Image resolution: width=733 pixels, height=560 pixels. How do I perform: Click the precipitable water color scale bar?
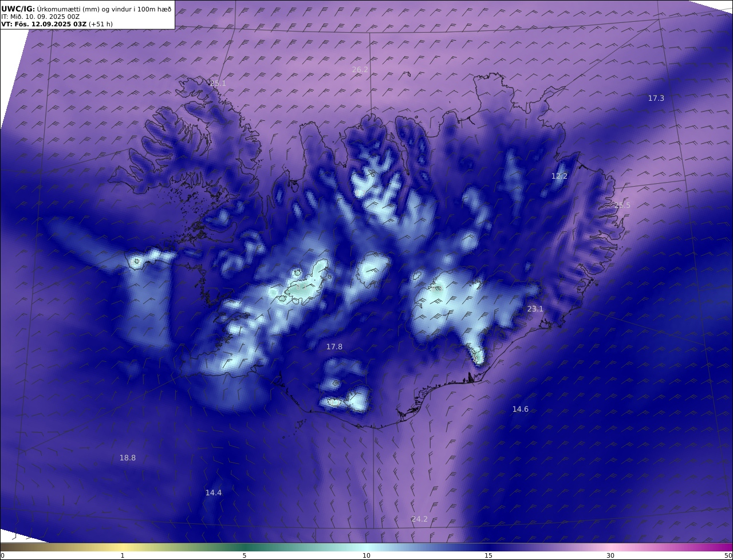coord(366,547)
